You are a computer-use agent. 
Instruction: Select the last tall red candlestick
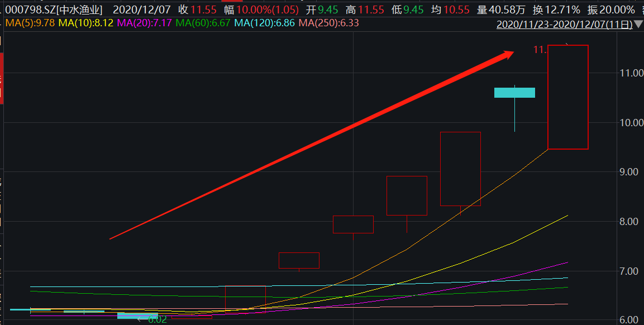click(567, 97)
